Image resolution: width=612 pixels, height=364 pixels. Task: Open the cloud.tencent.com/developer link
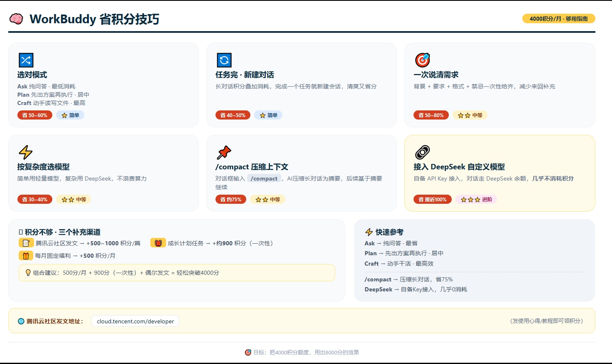pos(135,321)
